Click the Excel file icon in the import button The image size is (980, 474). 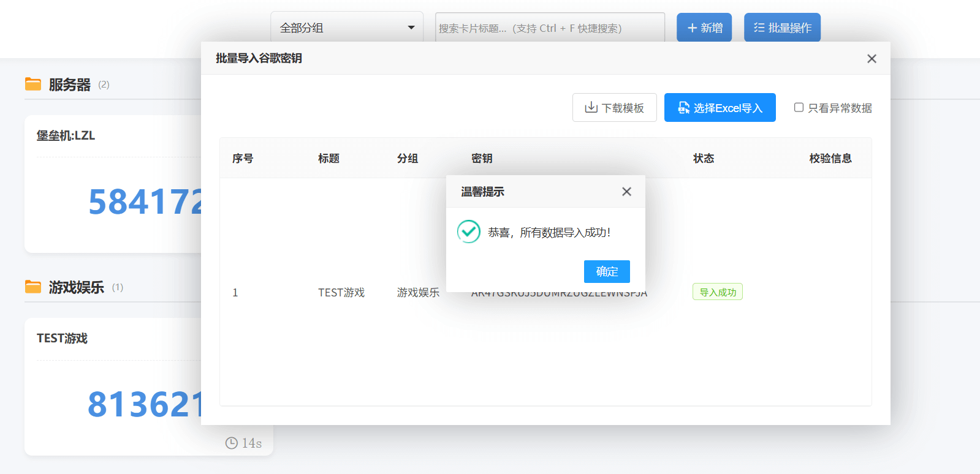pos(683,108)
